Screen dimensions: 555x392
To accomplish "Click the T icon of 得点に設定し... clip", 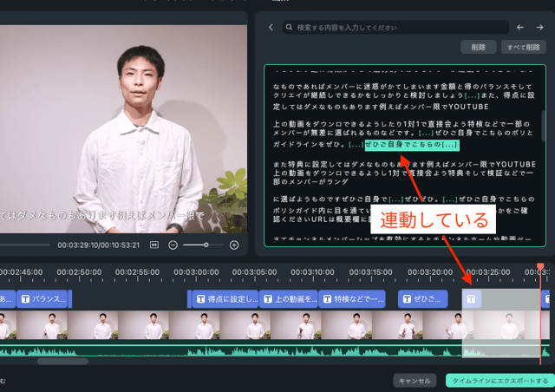I will click(x=200, y=299).
